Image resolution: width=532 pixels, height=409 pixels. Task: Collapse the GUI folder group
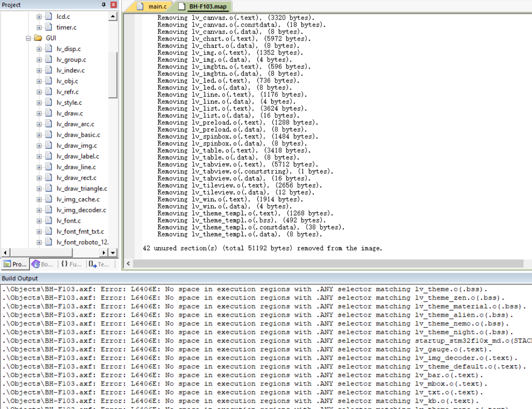(28, 38)
